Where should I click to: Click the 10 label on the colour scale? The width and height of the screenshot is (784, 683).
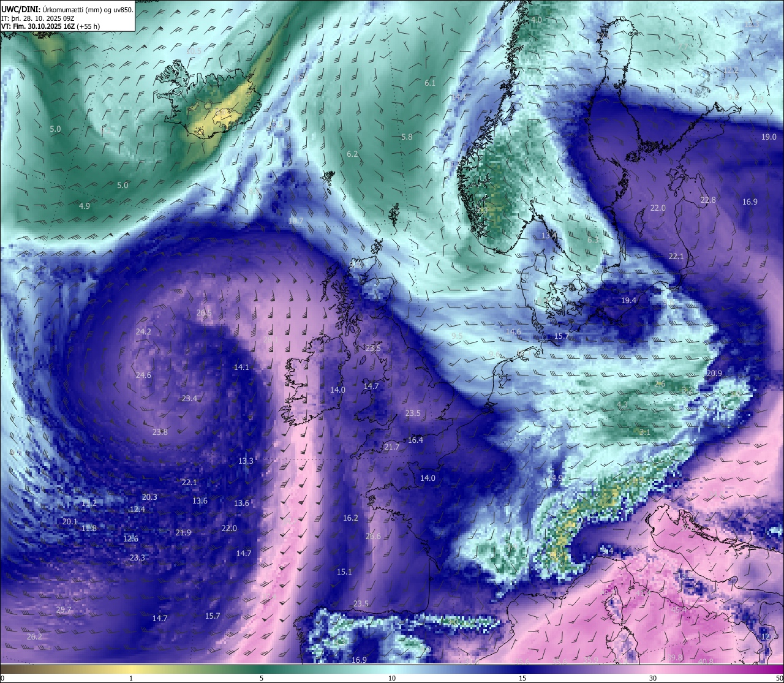(392, 678)
